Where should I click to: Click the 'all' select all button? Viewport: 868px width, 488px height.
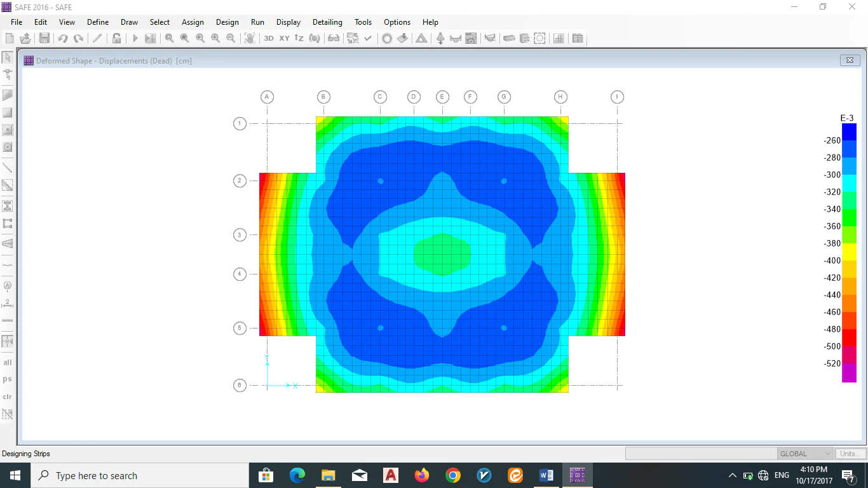(x=8, y=363)
